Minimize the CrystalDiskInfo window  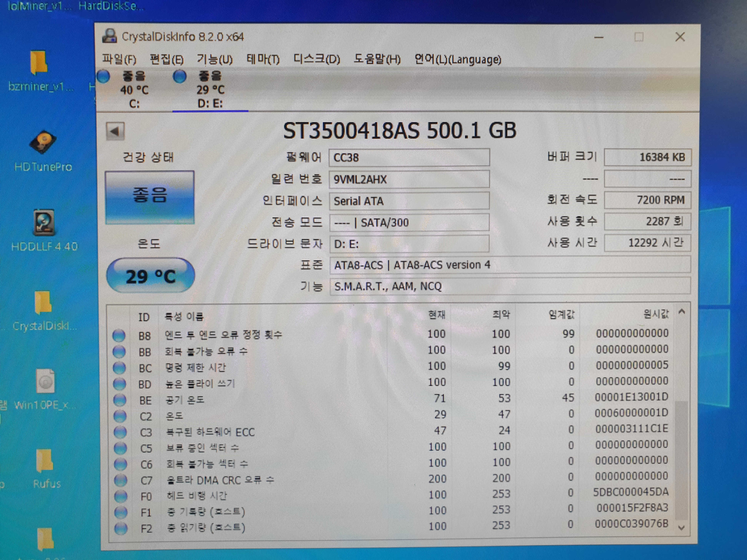point(599,37)
